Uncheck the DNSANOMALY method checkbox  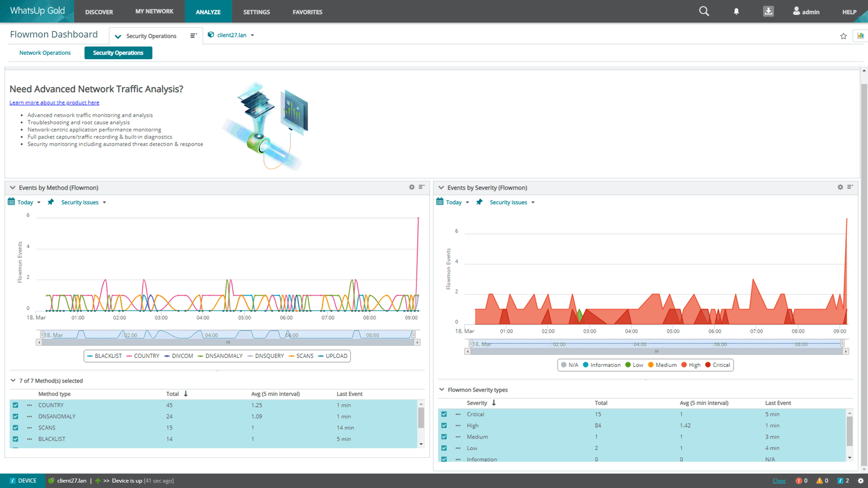point(16,416)
